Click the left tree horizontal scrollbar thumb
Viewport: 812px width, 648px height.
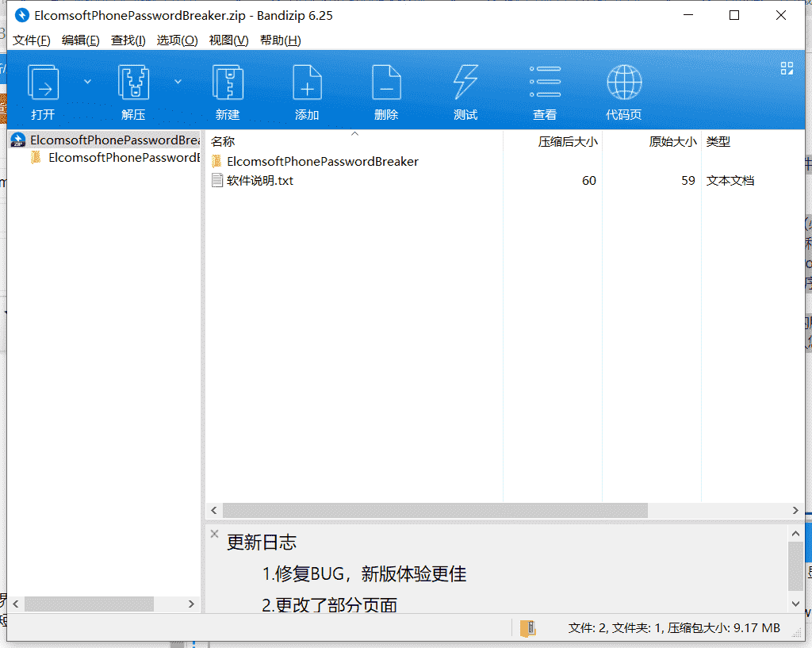(x=89, y=604)
